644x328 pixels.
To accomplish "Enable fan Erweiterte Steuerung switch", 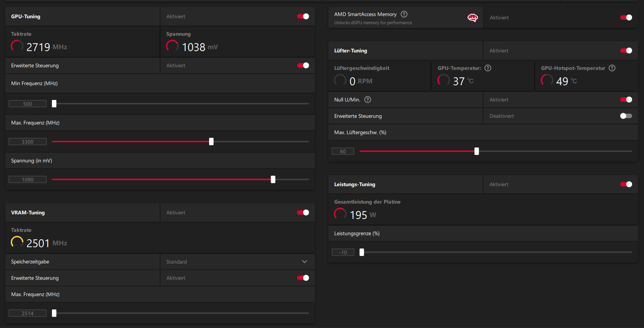I will coord(626,116).
